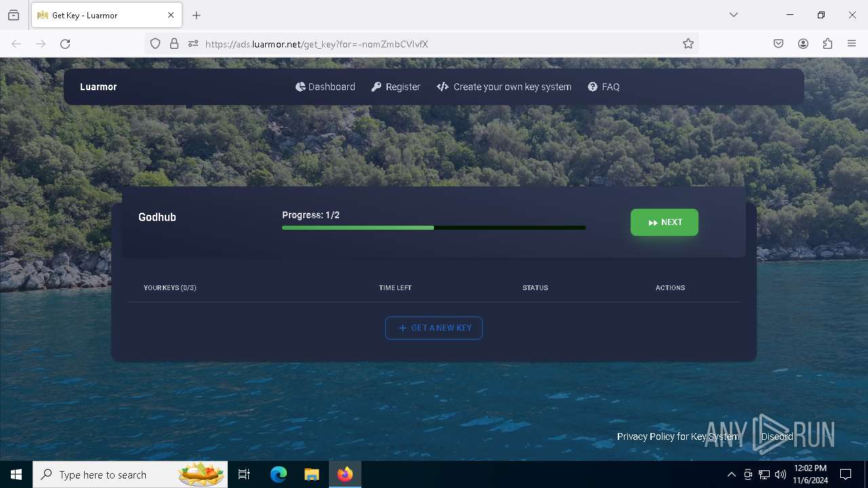The width and height of the screenshot is (868, 488).
Task: Open the Register nav link
Action: coord(396,87)
